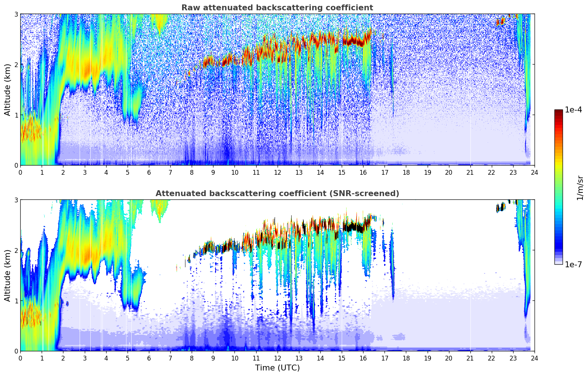Click "Altitude (km)" label on the raw plot
588x376 pixels.
click(x=8, y=90)
